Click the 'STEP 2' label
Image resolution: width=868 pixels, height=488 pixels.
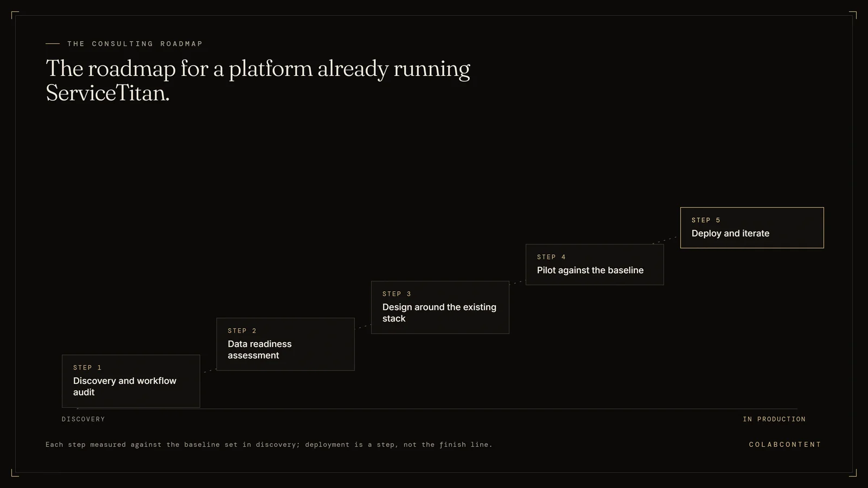click(x=242, y=331)
